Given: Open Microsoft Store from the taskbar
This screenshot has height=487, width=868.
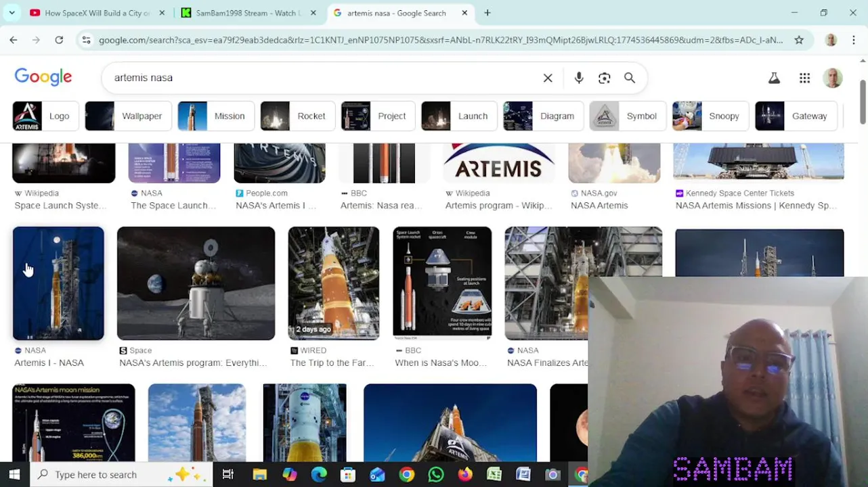Looking at the screenshot, I should (347, 475).
